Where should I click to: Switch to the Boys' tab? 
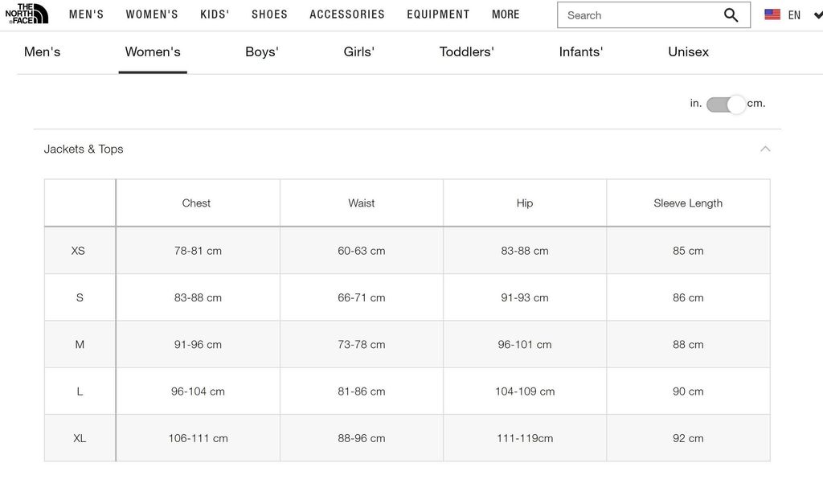point(262,51)
